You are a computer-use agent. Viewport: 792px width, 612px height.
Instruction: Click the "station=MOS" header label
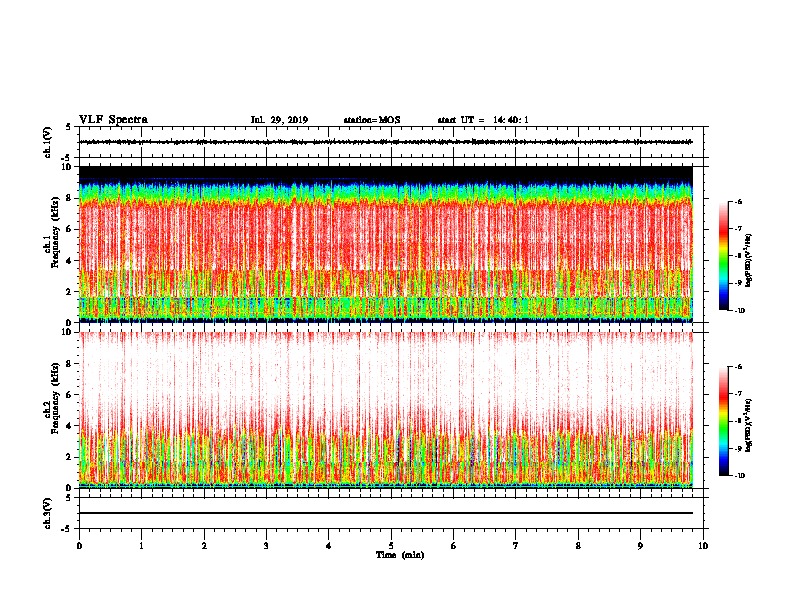pyautogui.click(x=372, y=120)
